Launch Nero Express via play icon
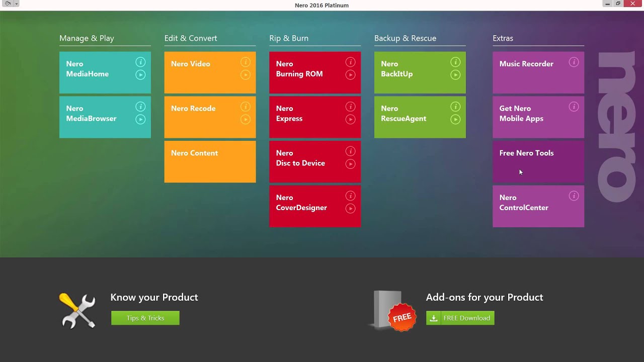The height and width of the screenshot is (362, 644). click(x=350, y=119)
